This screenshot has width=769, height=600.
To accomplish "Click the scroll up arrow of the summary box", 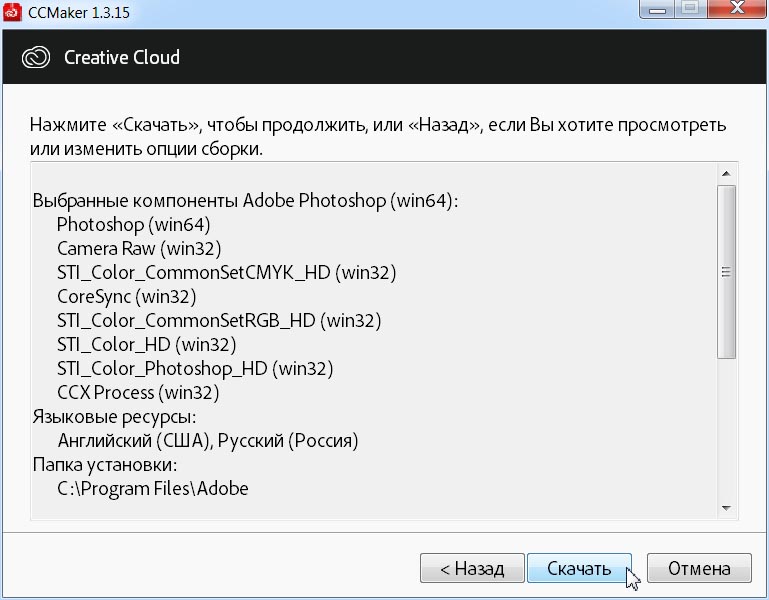I will tap(727, 173).
